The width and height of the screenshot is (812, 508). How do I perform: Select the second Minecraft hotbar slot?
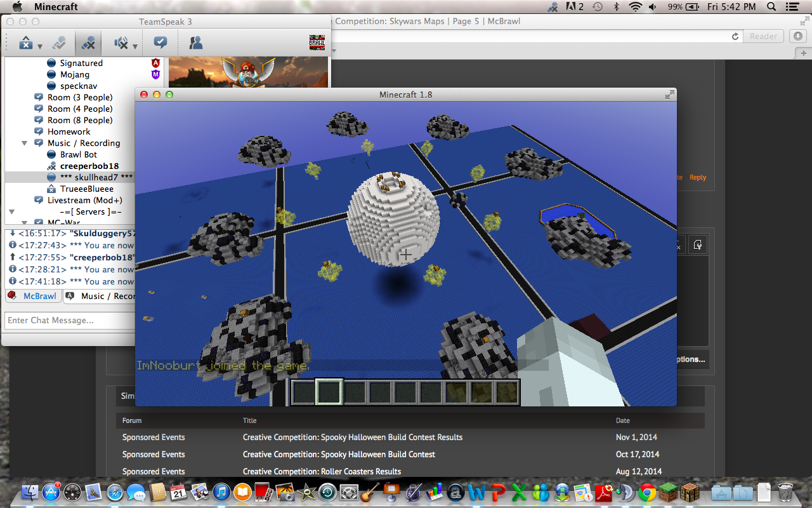[329, 392]
